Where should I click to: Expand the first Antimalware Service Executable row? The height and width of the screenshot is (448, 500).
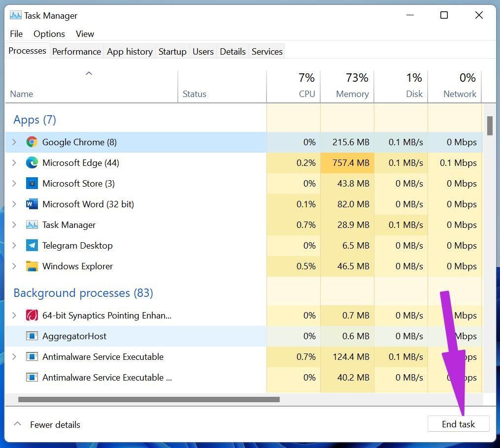(x=14, y=357)
